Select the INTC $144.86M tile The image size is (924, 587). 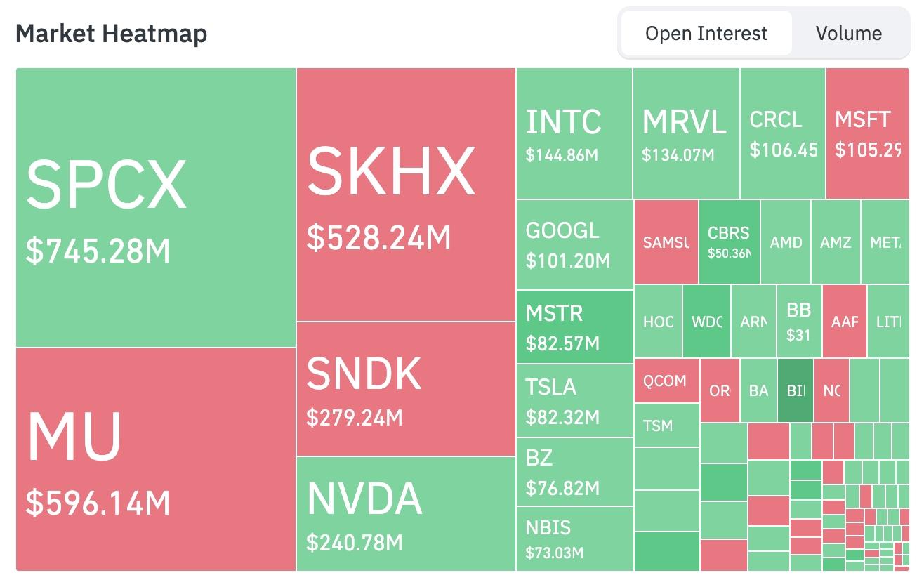pos(574,133)
